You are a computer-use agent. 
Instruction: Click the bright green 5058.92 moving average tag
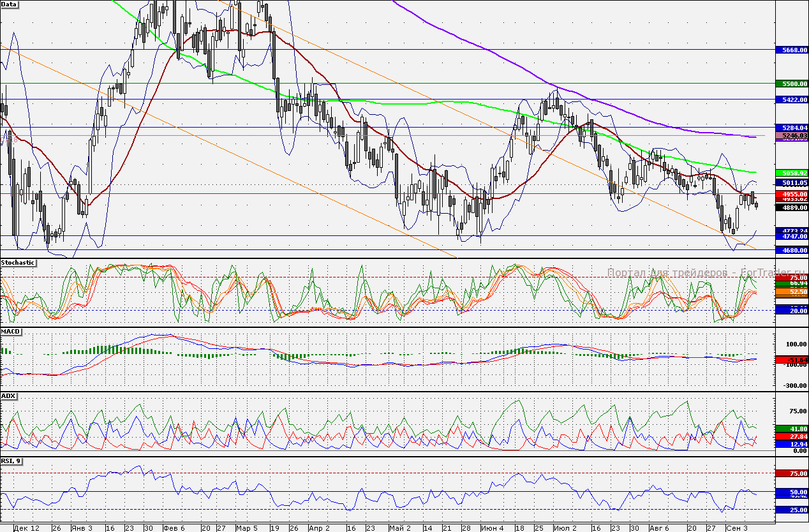[791, 173]
